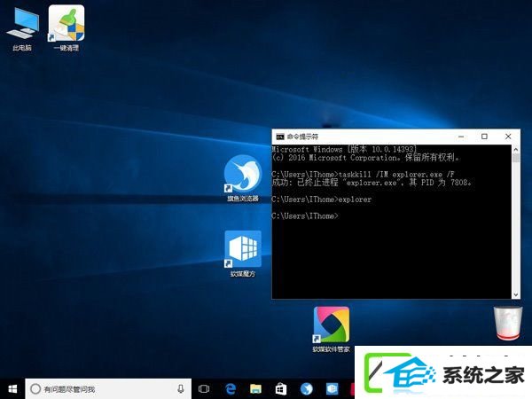Open the 此电脑 desktop icon
This screenshot has width=532, height=399.
23,29
